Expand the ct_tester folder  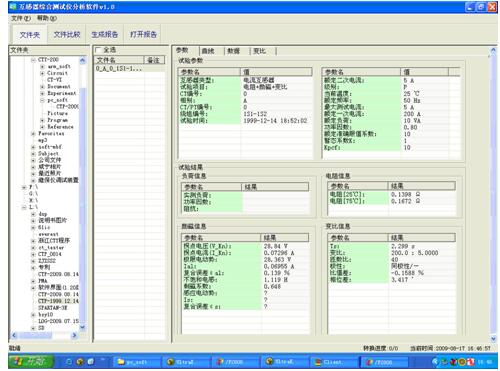[33, 248]
